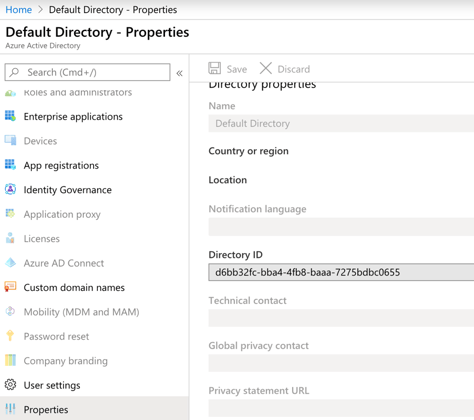Open Company branding
The height and width of the screenshot is (420, 474).
[x=66, y=361]
